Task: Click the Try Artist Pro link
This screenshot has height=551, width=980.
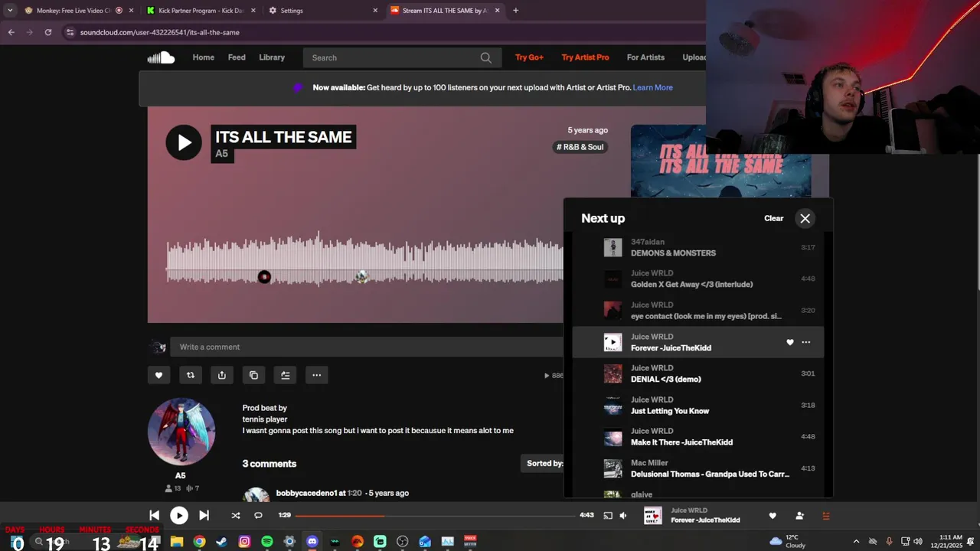Action: [585, 57]
